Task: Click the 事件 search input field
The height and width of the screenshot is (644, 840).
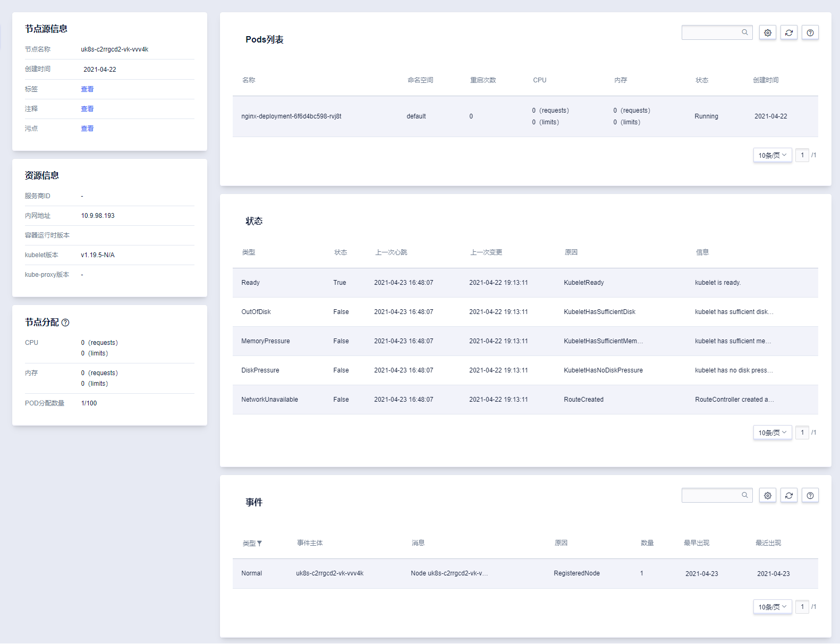Action: tap(717, 495)
